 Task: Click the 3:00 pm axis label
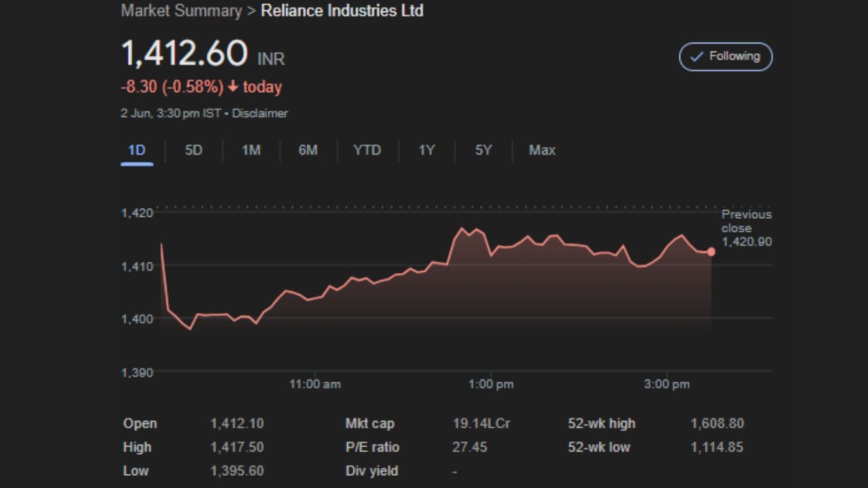[x=667, y=384]
